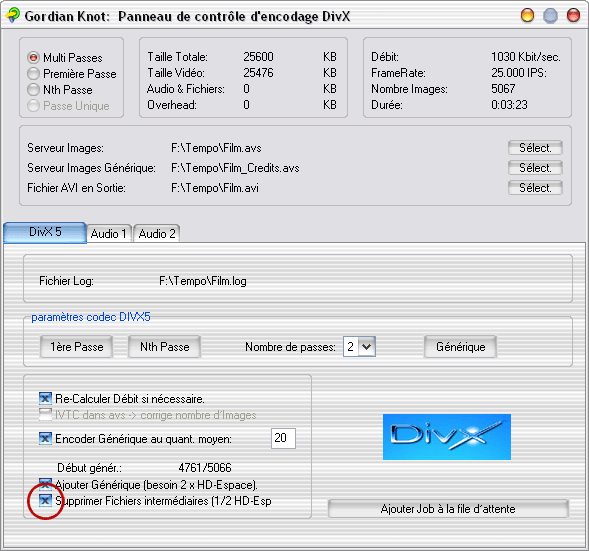589x551 pixels.
Task: Toggle Re-Calculer Débit si nécessaire checkbox
Action: click(x=45, y=398)
